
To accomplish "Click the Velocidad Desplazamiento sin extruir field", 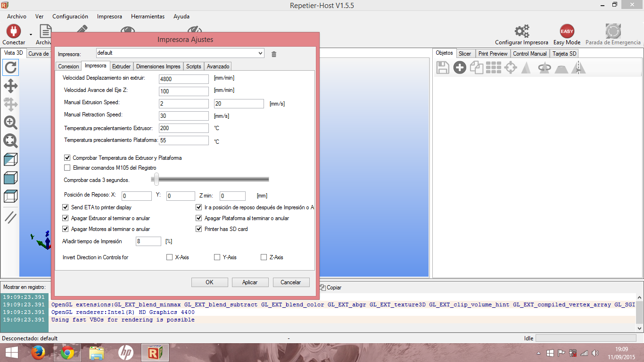I will (x=184, y=79).
